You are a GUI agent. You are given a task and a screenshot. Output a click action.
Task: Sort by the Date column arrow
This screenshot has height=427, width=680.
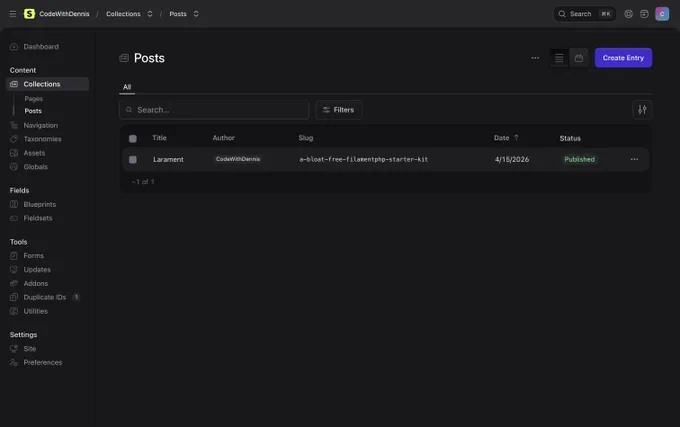(516, 138)
